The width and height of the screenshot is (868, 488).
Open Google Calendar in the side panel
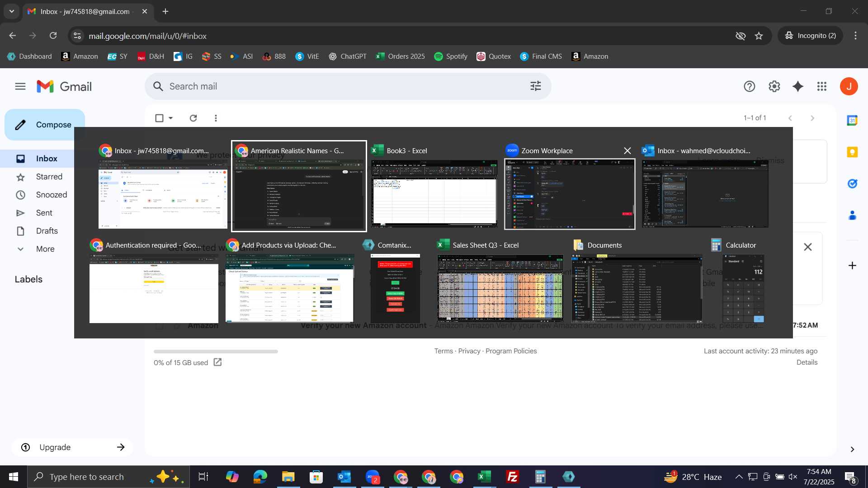tap(852, 120)
